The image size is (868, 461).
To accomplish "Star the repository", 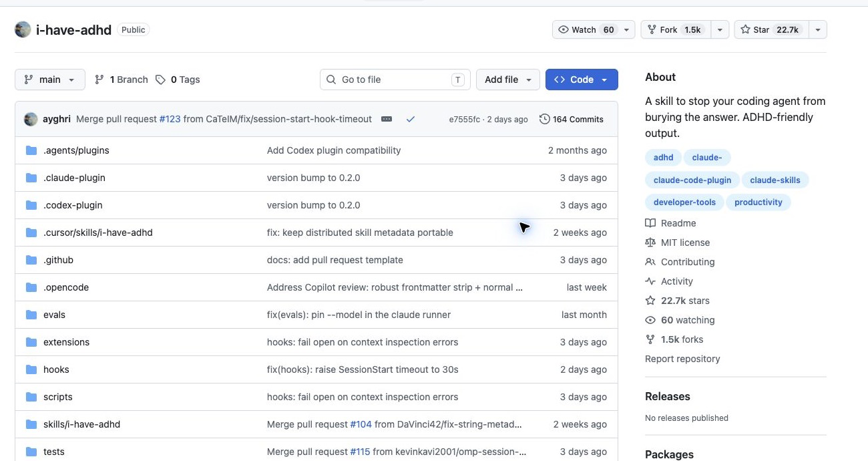I will click(771, 29).
